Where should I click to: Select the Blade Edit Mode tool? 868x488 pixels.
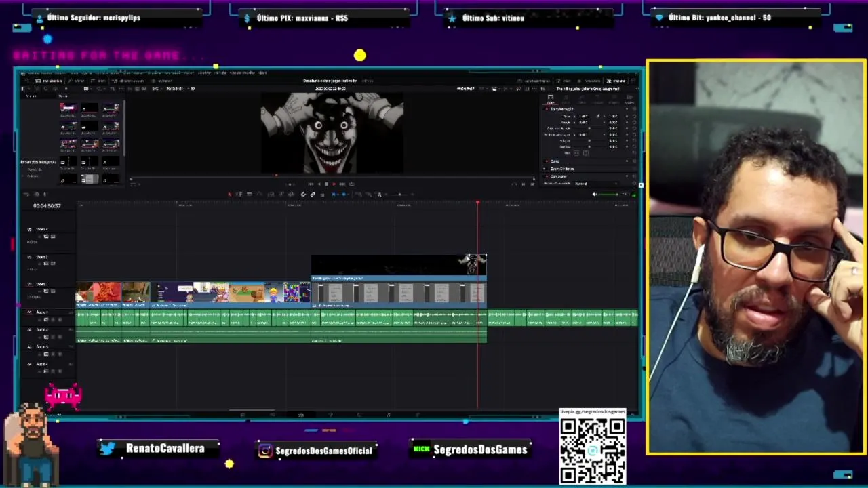click(x=259, y=195)
